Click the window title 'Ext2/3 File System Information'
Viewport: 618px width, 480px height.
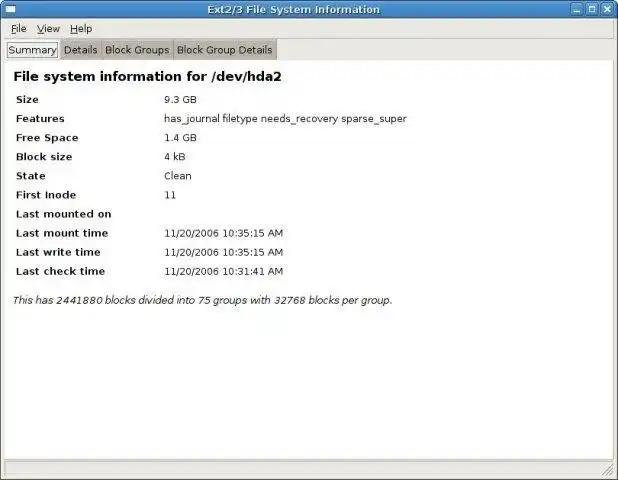[x=294, y=9]
